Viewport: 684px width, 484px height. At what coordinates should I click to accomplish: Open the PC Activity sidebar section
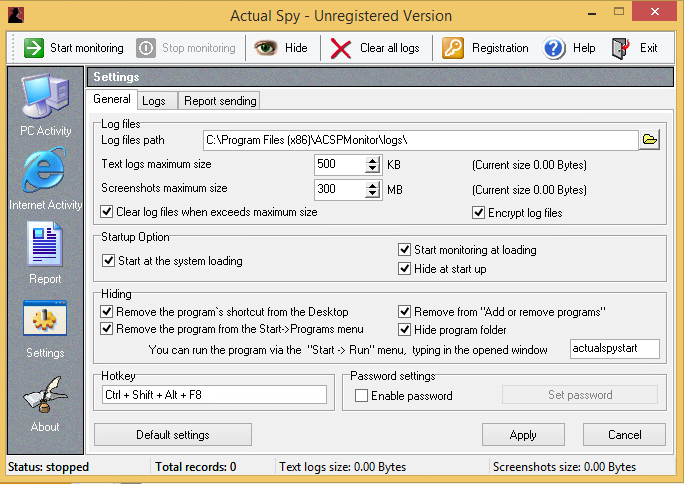coord(45,105)
